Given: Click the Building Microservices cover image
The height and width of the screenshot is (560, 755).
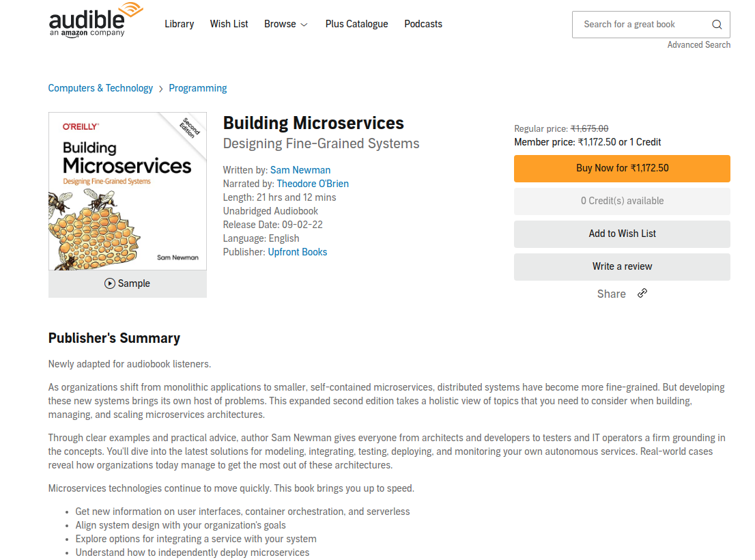Looking at the screenshot, I should point(128,191).
